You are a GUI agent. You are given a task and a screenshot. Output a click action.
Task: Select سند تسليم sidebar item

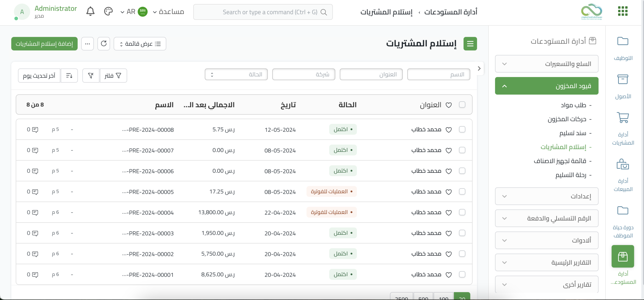coord(573,133)
